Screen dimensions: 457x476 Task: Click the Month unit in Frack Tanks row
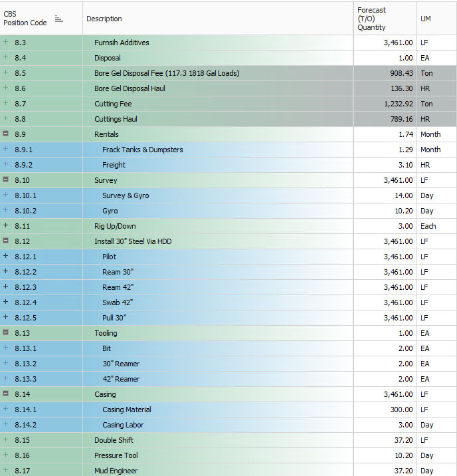coord(430,150)
